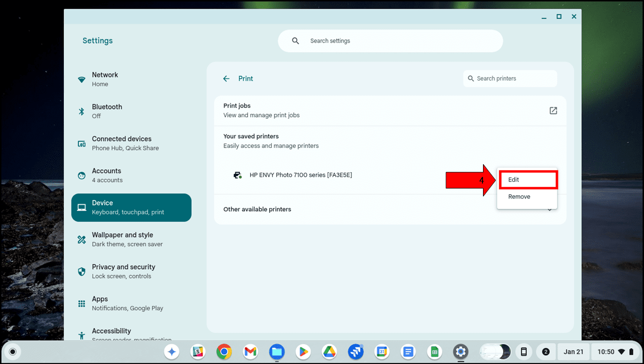The image size is (644, 364).
Task: Launch Google Drive from the shelf
Action: (330, 351)
